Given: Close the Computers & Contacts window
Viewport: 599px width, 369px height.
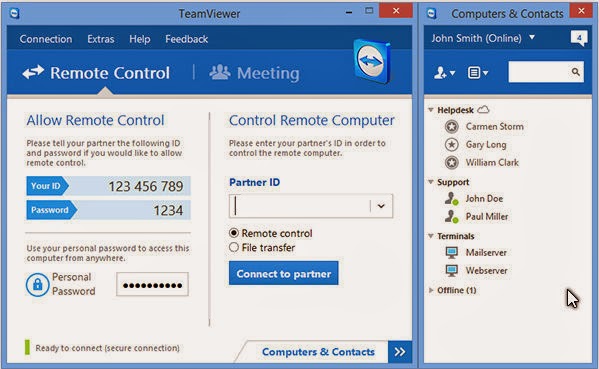Looking at the screenshot, I should click(x=581, y=11).
